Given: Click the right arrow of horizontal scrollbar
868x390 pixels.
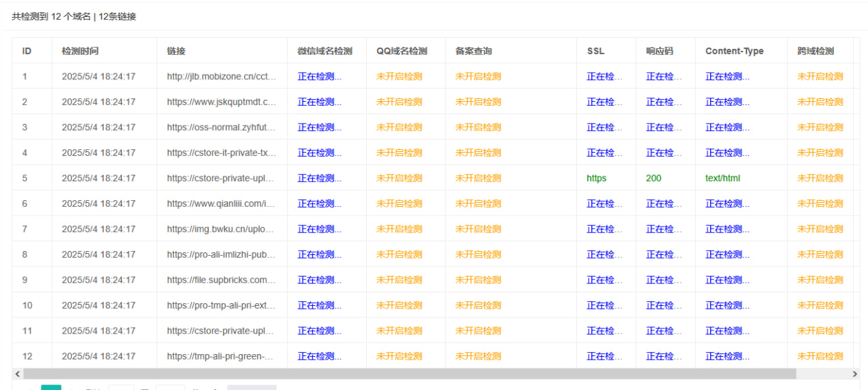Looking at the screenshot, I should (854, 374).
